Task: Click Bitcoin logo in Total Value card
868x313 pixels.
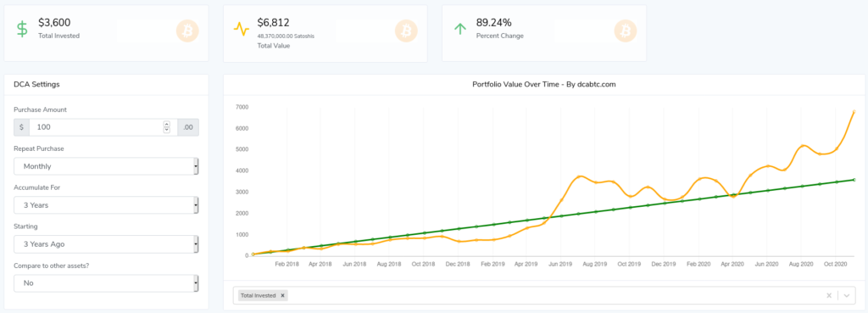Action: tap(406, 31)
